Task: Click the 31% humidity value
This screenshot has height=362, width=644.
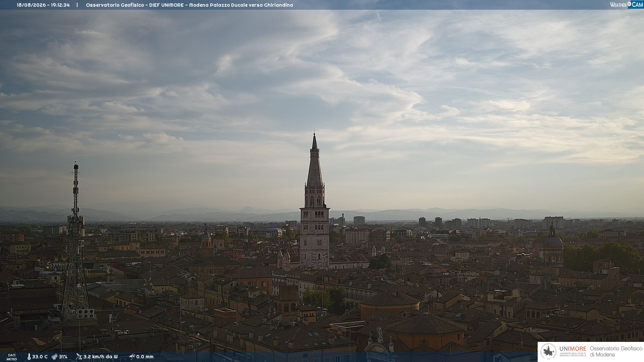Action: (x=63, y=357)
